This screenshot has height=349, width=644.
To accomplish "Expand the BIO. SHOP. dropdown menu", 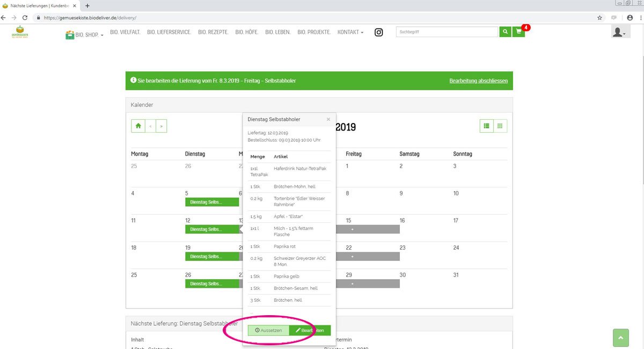I will (x=85, y=35).
